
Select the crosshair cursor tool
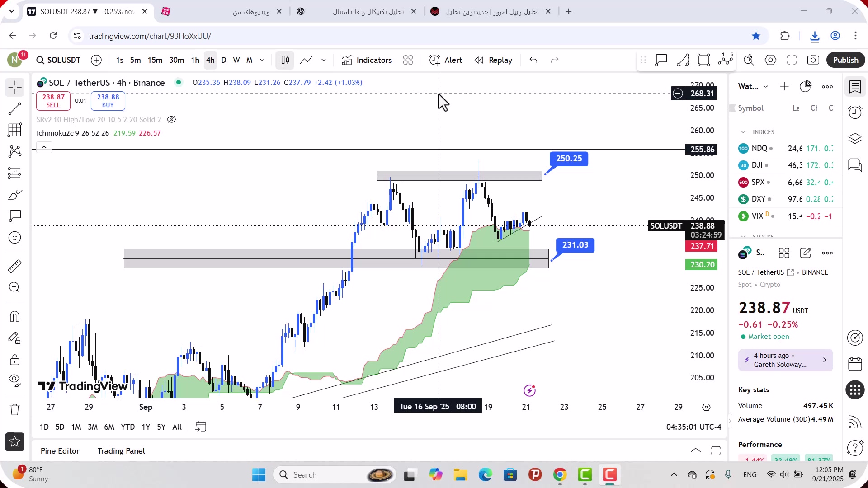(x=15, y=87)
